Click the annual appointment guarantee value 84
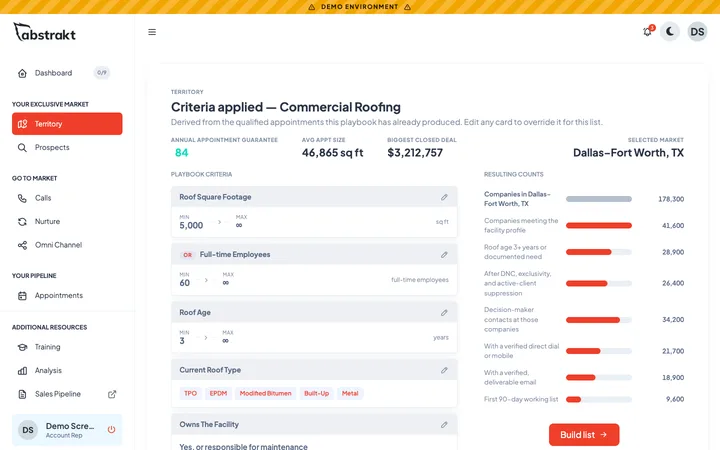The height and width of the screenshot is (450, 720). 181,153
